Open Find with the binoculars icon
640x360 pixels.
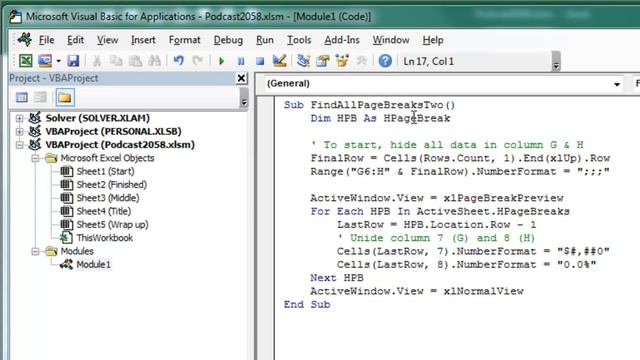pos(154,61)
